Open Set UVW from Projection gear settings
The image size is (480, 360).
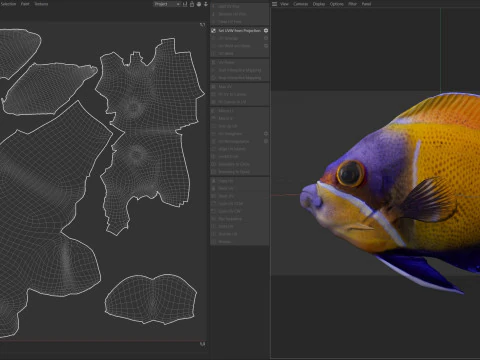[x=266, y=31]
